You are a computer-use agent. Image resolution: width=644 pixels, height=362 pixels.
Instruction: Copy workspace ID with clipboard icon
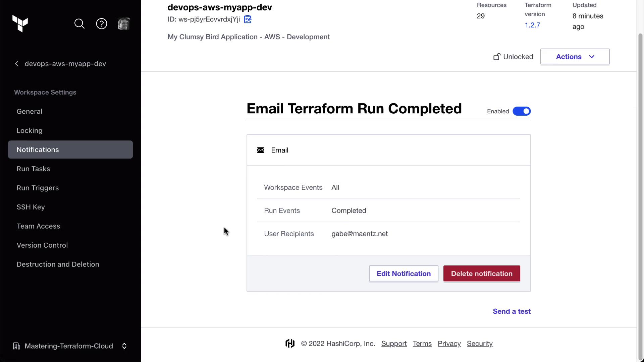[248, 19]
